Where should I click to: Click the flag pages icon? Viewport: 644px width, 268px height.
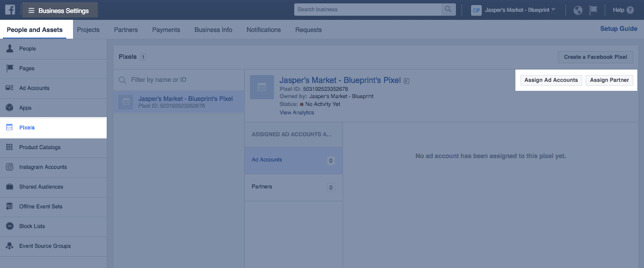pos(593,10)
